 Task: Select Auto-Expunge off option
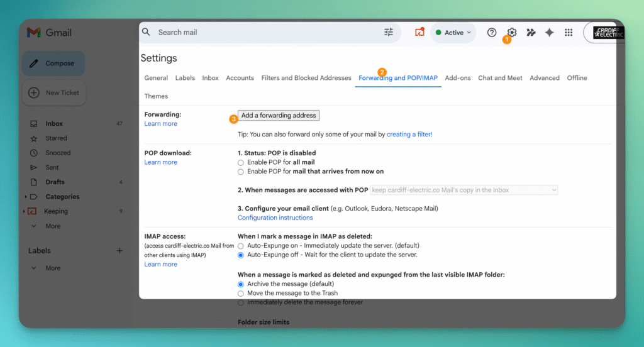coord(241,255)
